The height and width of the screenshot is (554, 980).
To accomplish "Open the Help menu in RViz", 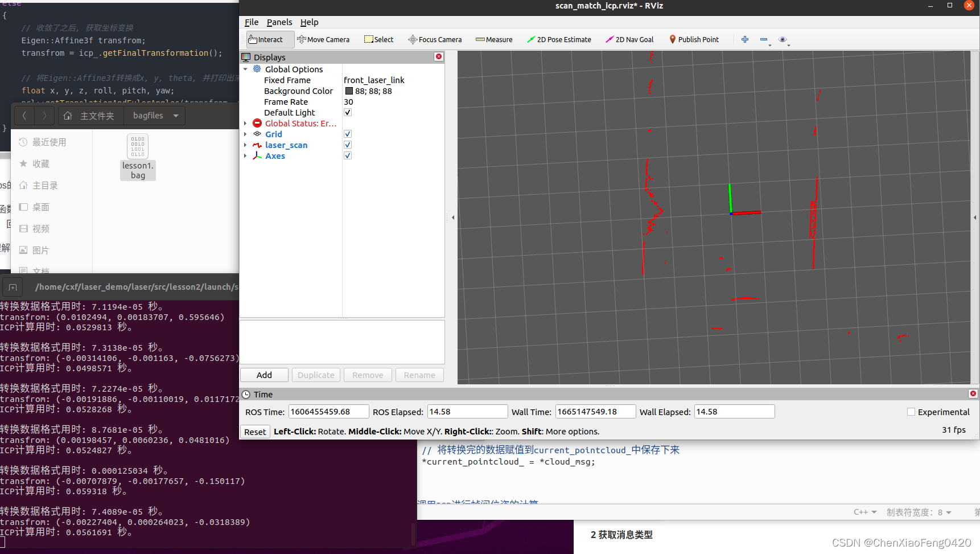I will [310, 22].
